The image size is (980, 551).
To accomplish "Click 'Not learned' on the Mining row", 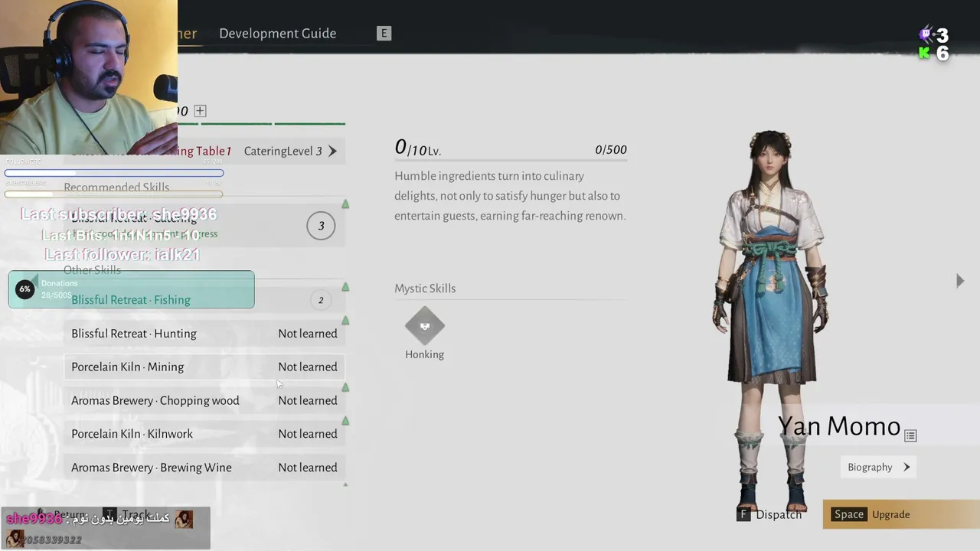I will 308,367.
